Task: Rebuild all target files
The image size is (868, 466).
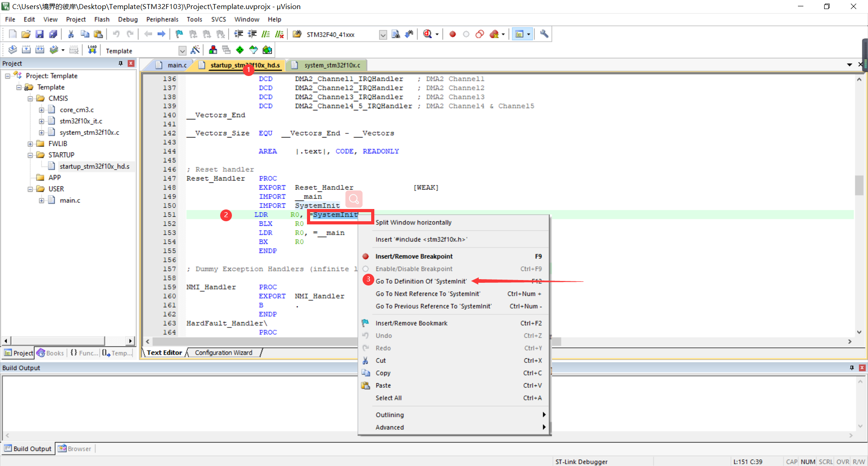Action: [40, 50]
